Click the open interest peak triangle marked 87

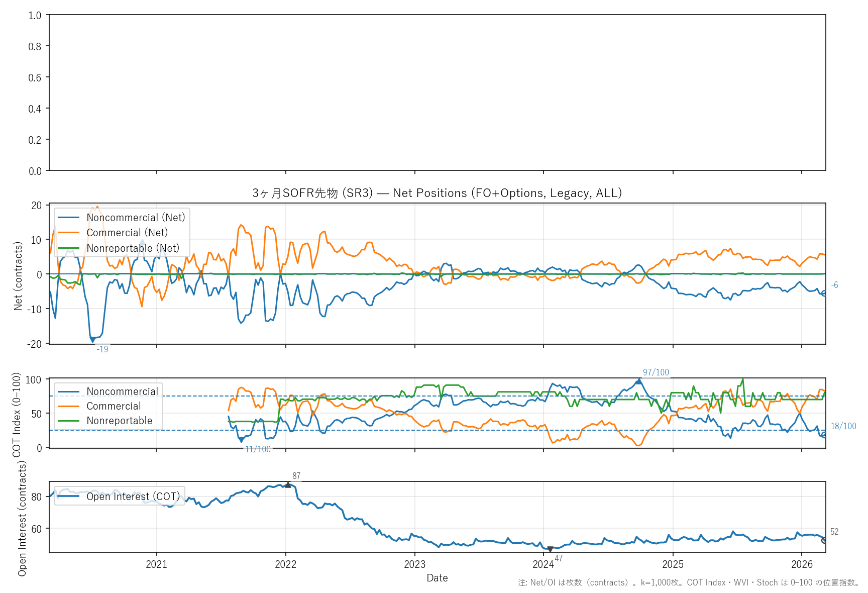tap(288, 485)
